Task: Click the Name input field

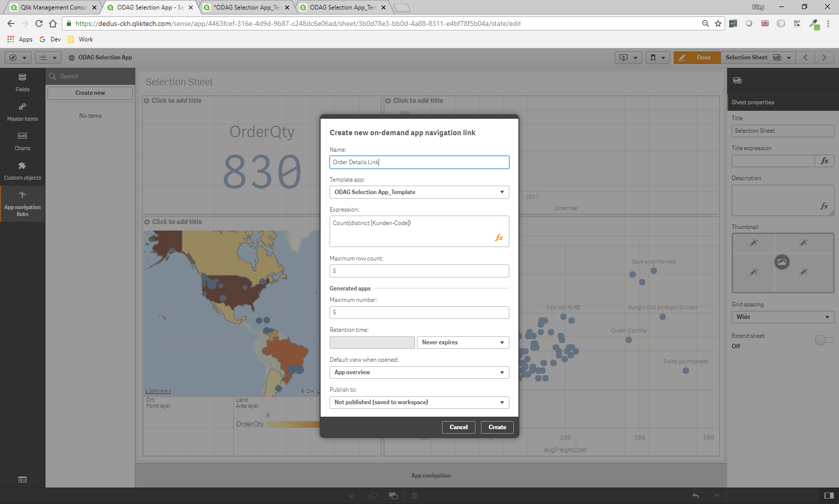Action: point(419,162)
